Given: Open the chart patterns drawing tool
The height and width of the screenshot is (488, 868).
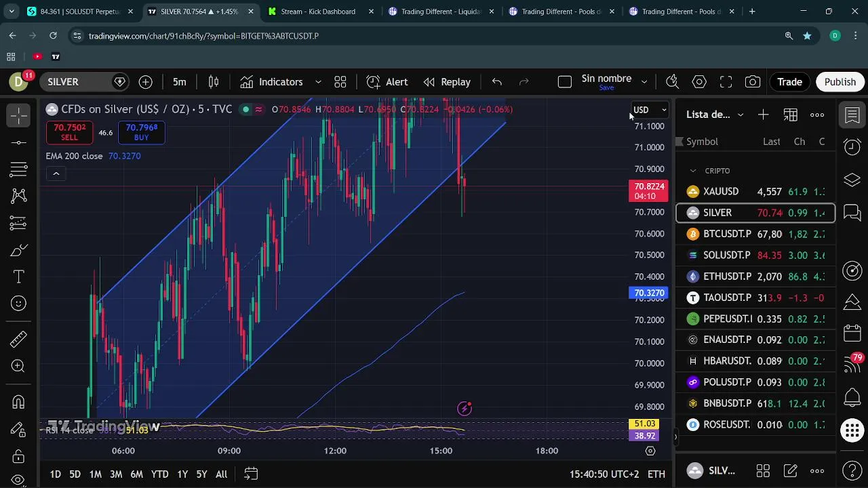Looking at the screenshot, I should click(19, 196).
